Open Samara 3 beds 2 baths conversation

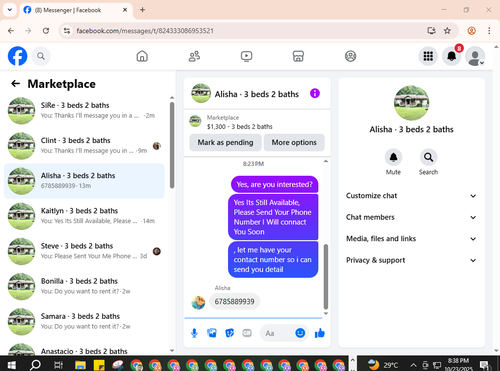(x=84, y=322)
